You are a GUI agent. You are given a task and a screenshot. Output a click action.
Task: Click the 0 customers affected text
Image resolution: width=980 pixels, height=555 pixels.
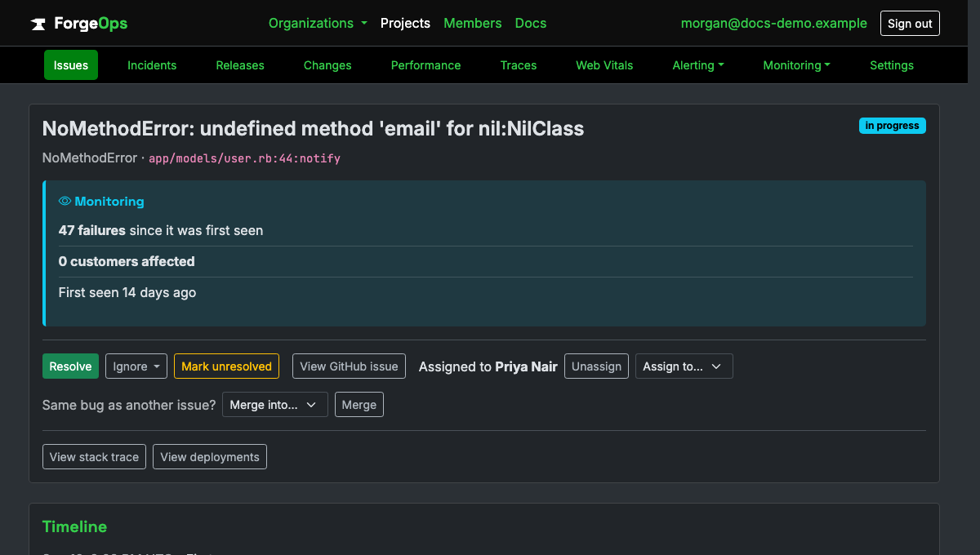click(127, 262)
